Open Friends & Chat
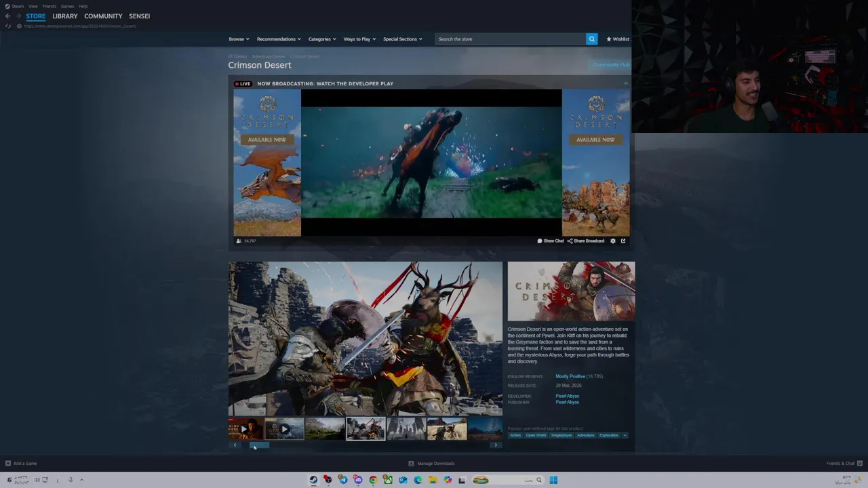868x488 pixels. (x=844, y=464)
